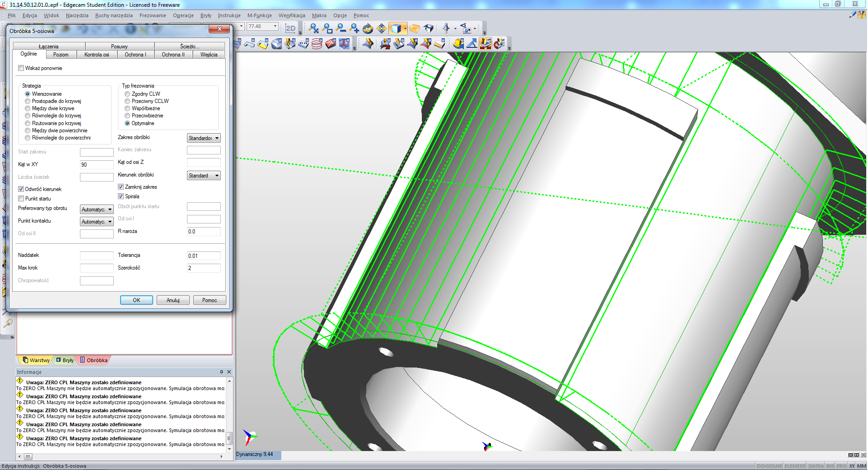Select Prostopadle do krzywej strategy
The width and height of the screenshot is (868, 470).
[28, 101]
